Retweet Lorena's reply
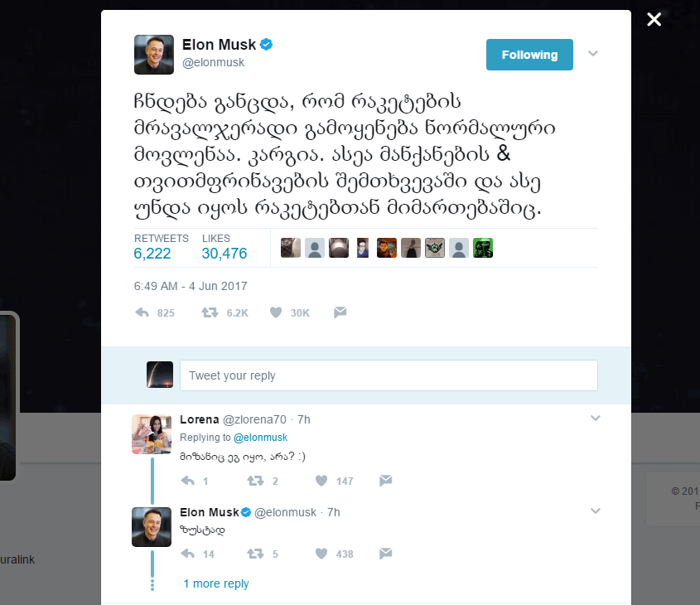Image resolution: width=700 pixels, height=605 pixels. 256,481
